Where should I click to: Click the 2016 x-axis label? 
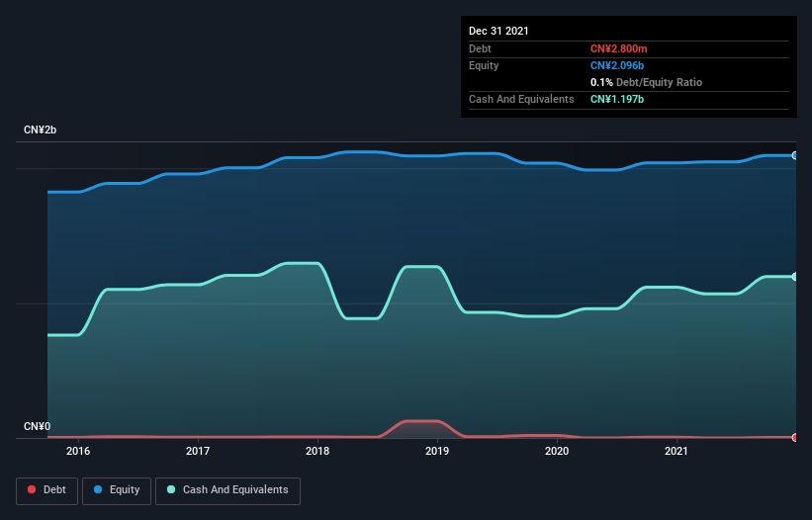(78, 451)
